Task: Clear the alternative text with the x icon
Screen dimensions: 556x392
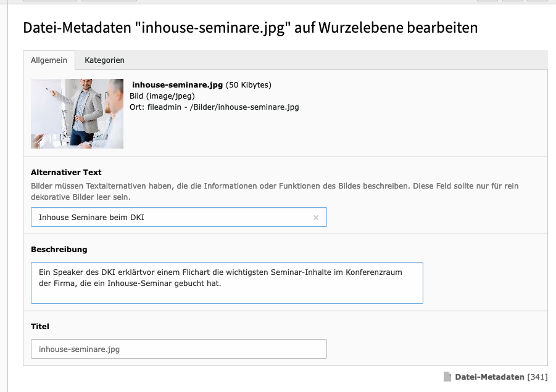Action: [315, 218]
